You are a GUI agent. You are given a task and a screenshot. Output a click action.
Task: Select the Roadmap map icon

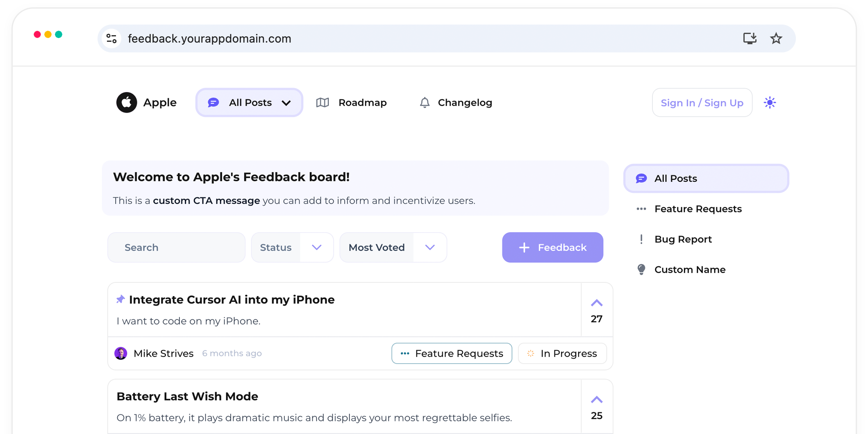(323, 102)
